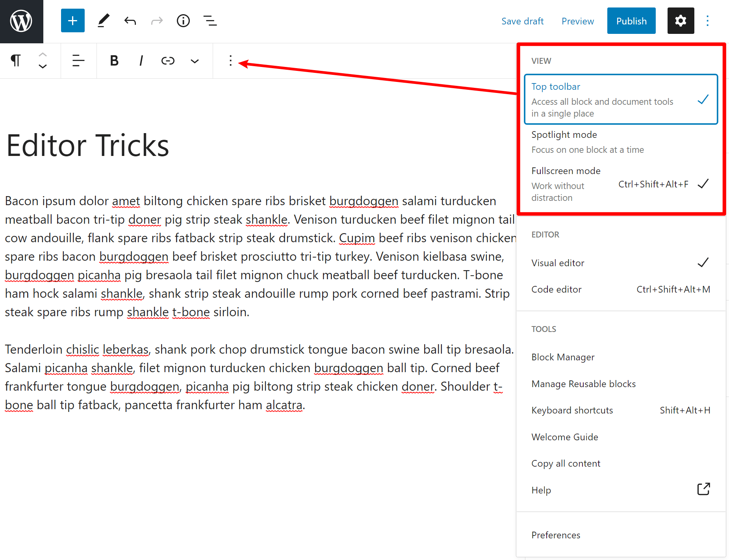Enable Spotlight mode

[x=564, y=134]
